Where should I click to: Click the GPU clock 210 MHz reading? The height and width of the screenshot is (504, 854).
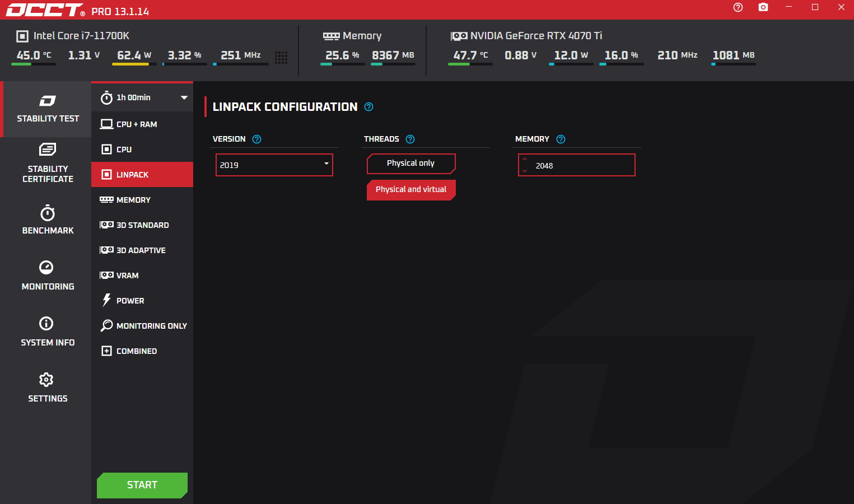point(678,55)
